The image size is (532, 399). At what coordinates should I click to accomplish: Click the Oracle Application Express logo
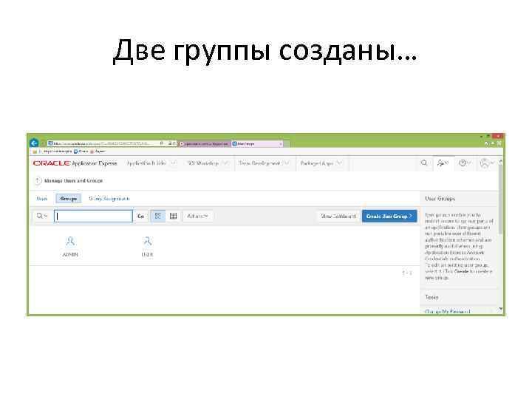[x=75, y=163]
